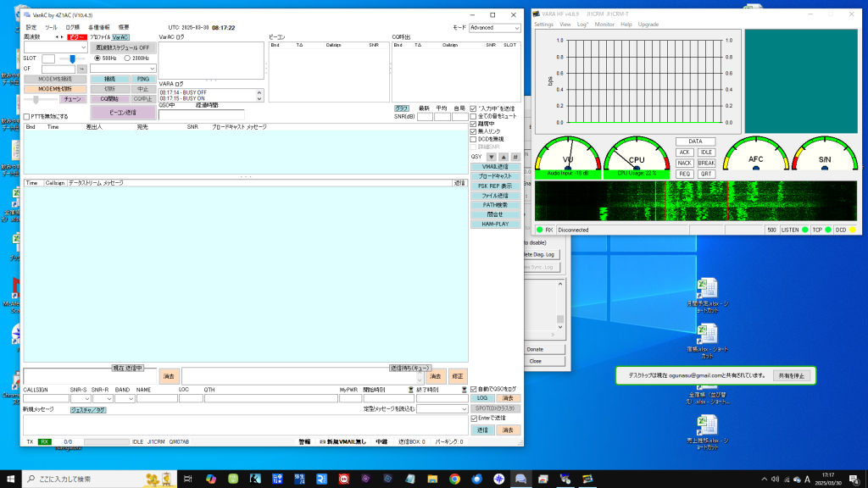Screen dimensions: 868x488
Task: Click the QSY down arrow icon
Action: coord(491,157)
